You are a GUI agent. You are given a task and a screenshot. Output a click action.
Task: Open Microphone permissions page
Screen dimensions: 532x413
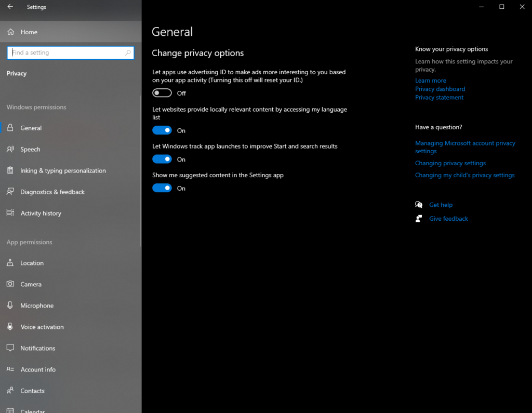click(71, 306)
